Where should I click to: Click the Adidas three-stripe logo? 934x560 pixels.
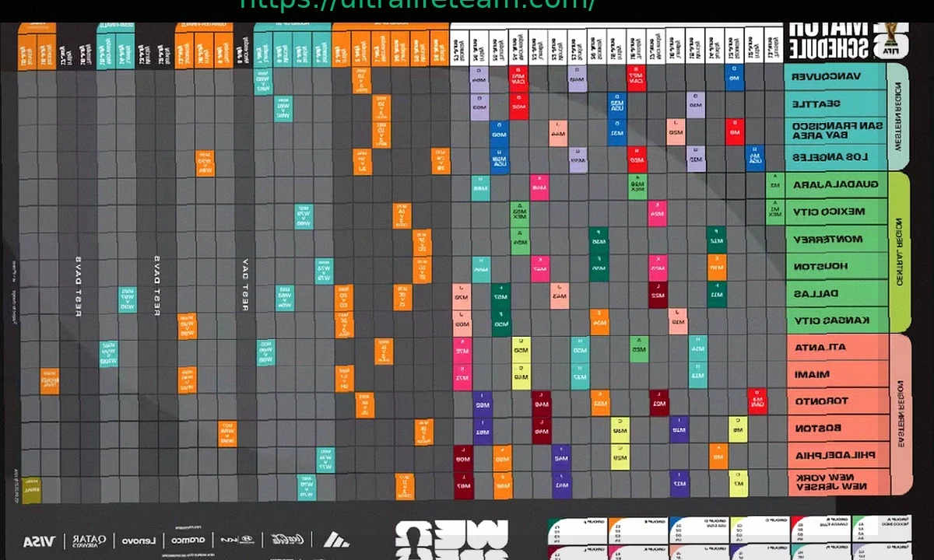pos(335,540)
